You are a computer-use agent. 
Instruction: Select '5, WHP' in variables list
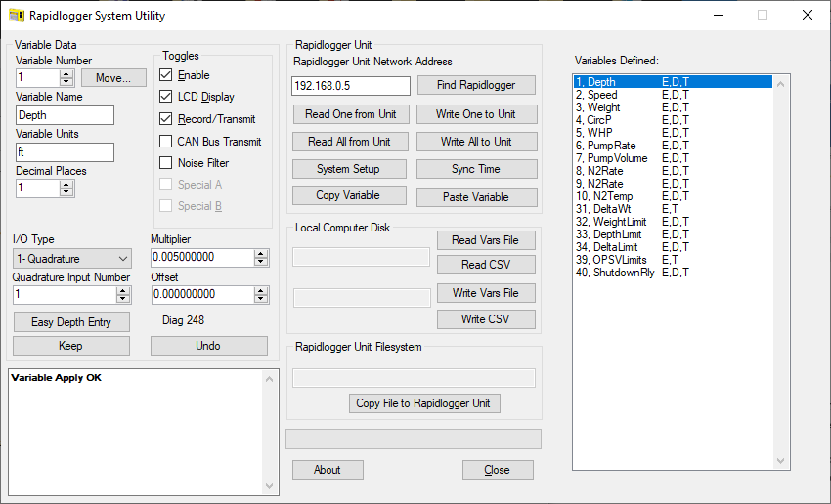click(x=673, y=133)
